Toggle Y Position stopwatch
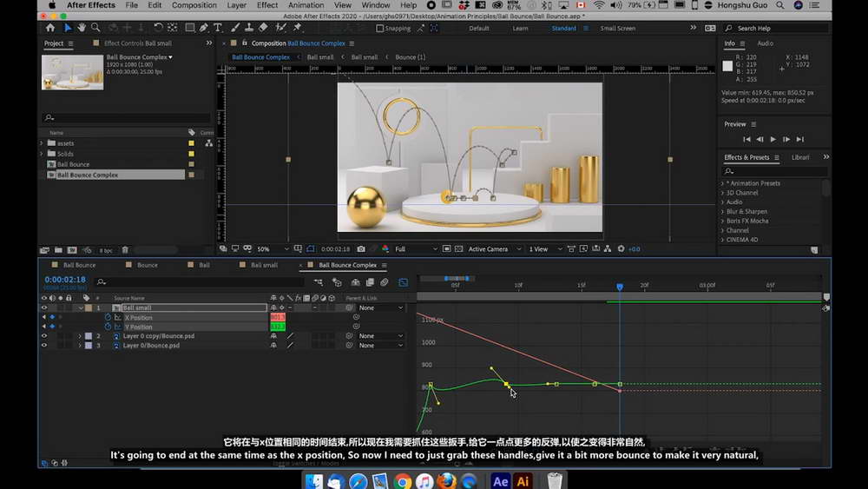 point(108,327)
